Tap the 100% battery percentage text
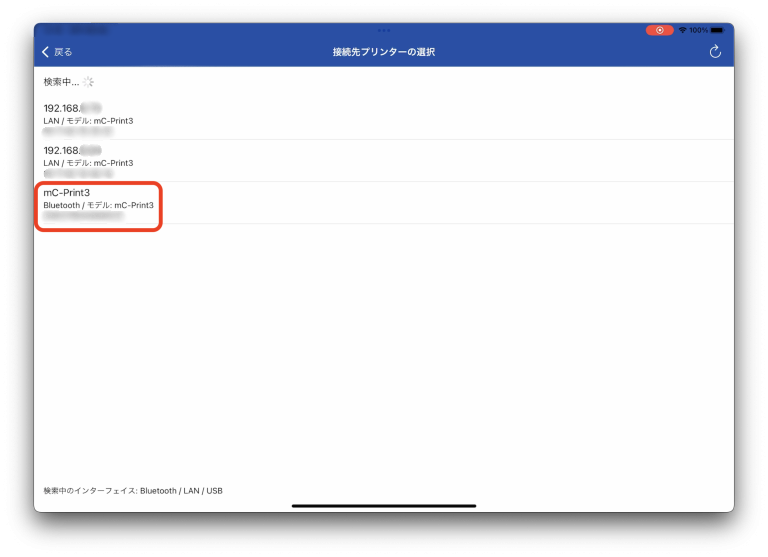 coord(698,30)
